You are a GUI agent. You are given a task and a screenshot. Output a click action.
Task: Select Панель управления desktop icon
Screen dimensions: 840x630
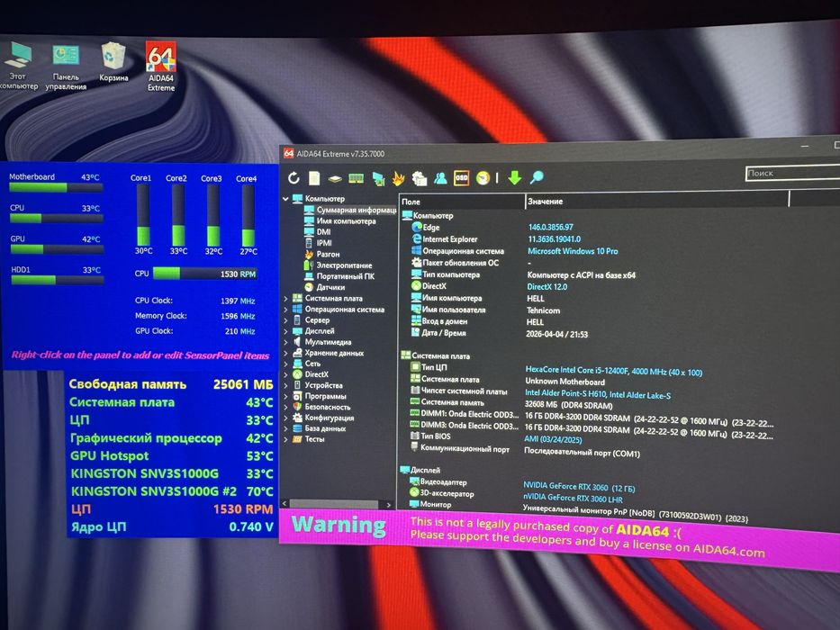(x=66, y=67)
